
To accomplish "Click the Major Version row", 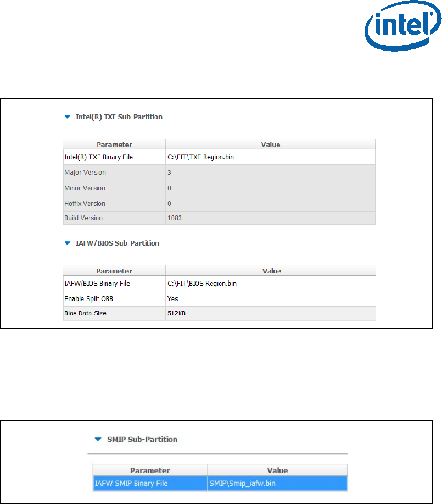I will [114, 173].
